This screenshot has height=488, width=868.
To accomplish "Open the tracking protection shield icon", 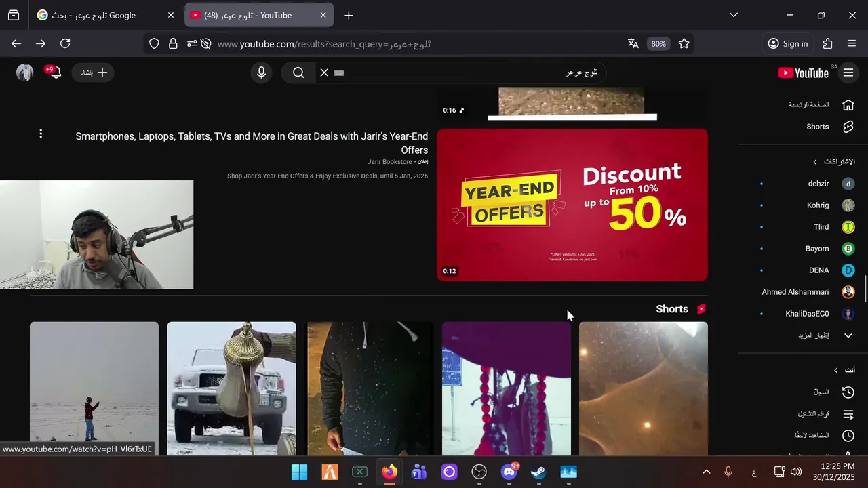I will (x=154, y=43).
